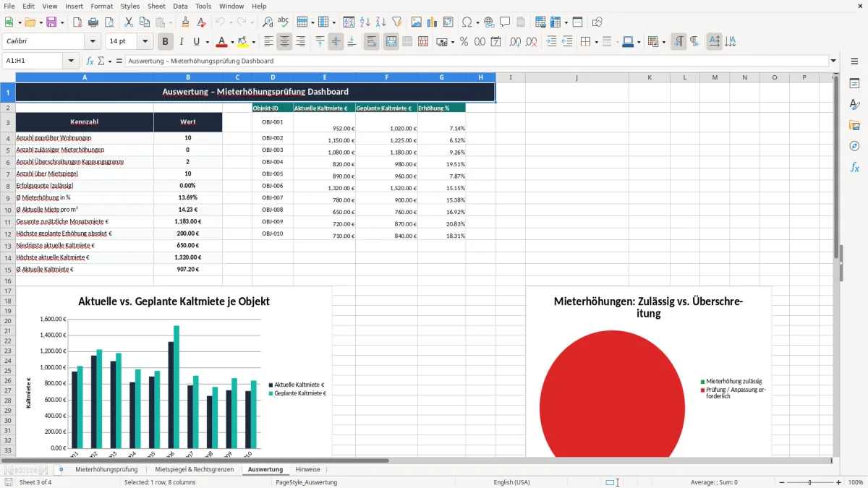868x488 pixels.
Task: Toggle bold formatting
Action: tap(166, 42)
